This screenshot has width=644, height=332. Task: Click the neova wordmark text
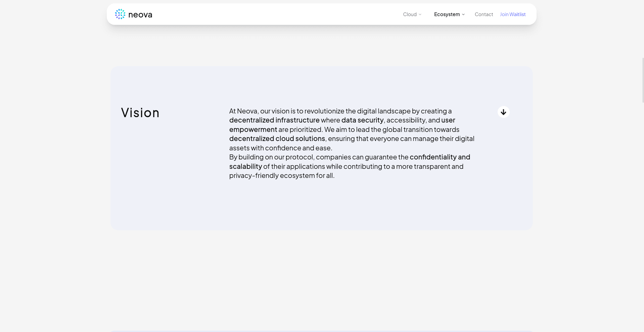(140, 15)
